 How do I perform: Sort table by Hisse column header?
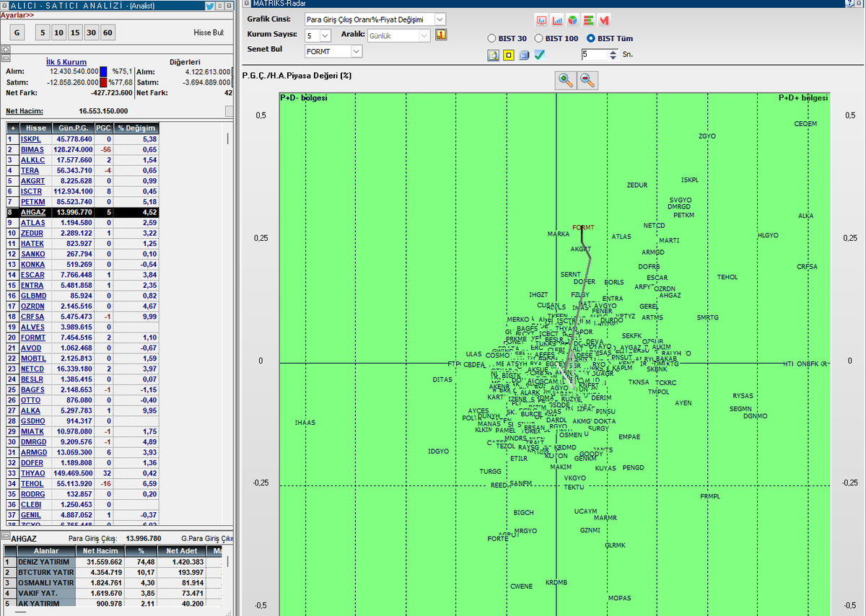click(x=36, y=128)
